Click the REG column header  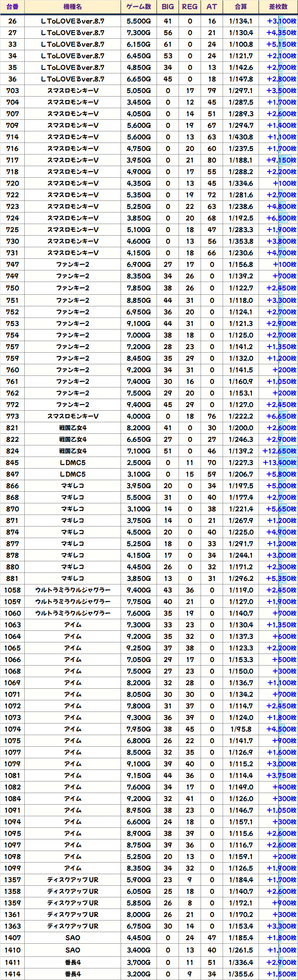click(x=190, y=7)
